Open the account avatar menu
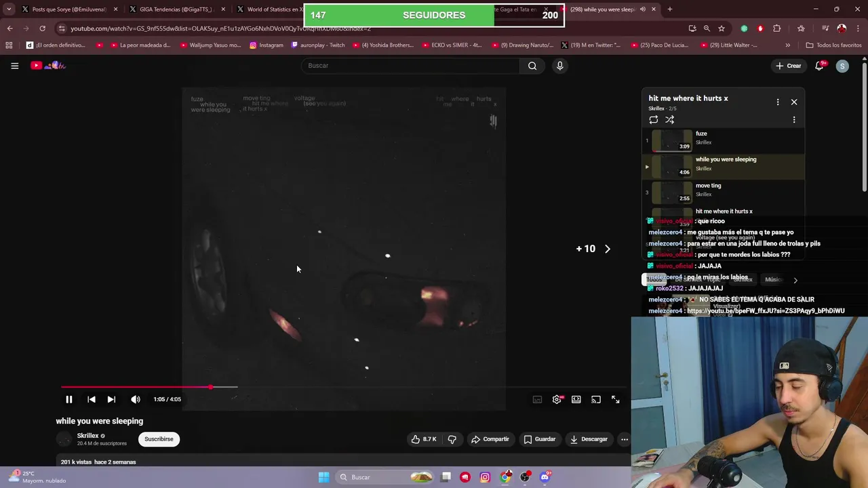The height and width of the screenshot is (488, 868). coord(842,66)
